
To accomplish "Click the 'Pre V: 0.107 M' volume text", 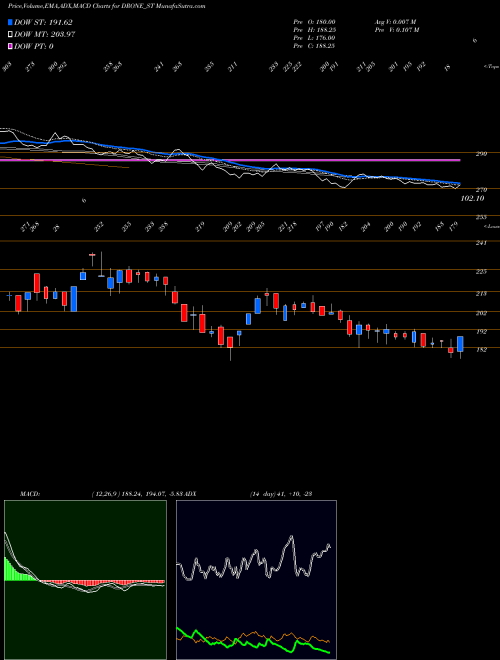I will pos(398,30).
